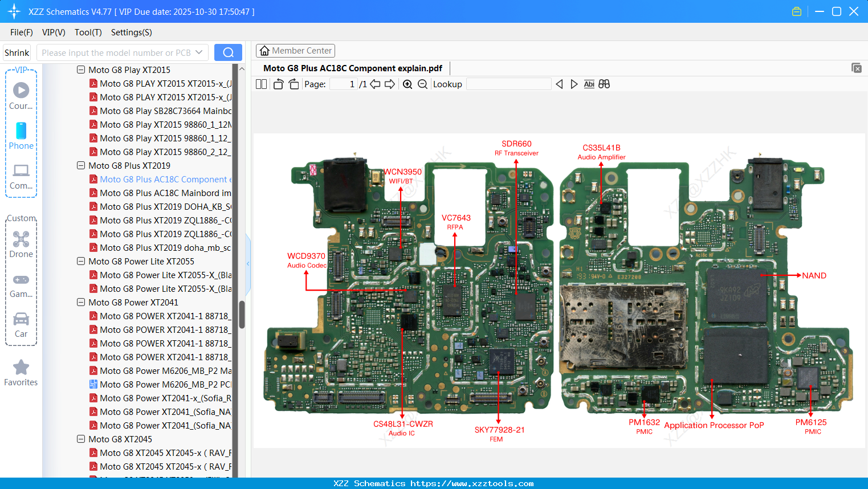Go to next page with arrow icon

388,84
